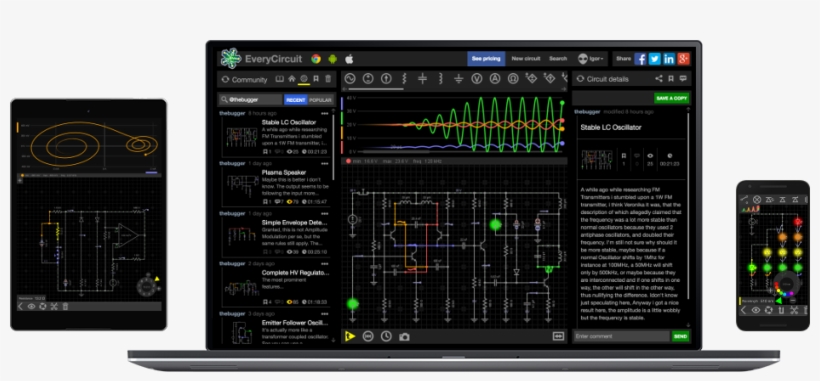The height and width of the screenshot is (381, 820).
Task: Select the ammeter component
Action: (x=495, y=79)
